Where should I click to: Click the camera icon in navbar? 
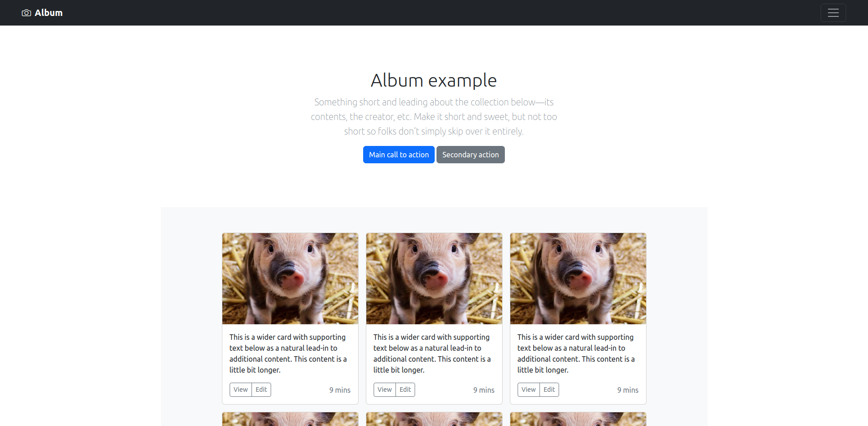click(26, 13)
